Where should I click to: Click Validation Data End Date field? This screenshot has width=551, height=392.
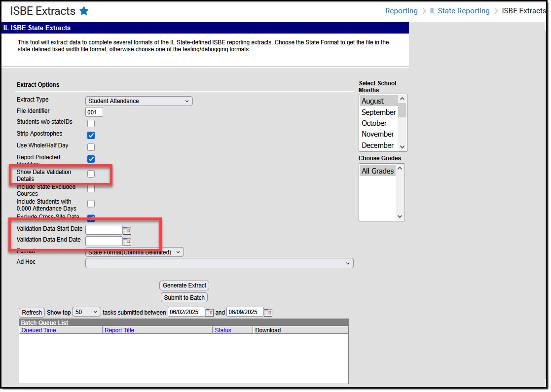coord(104,241)
